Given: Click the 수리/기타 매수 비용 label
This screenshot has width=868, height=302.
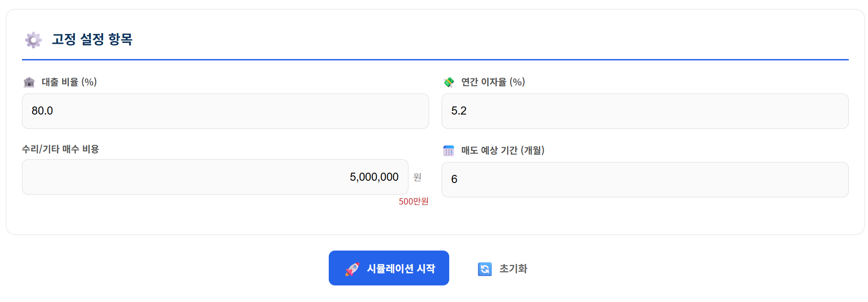Looking at the screenshot, I should point(61,149).
